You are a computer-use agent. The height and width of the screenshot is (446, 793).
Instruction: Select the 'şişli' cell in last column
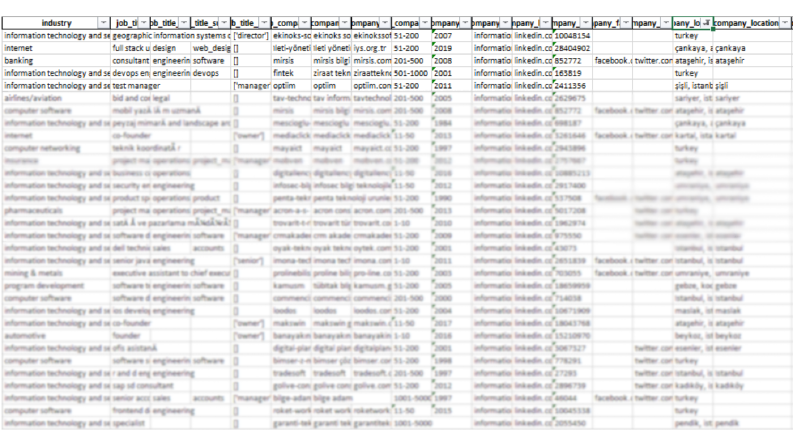click(x=752, y=86)
